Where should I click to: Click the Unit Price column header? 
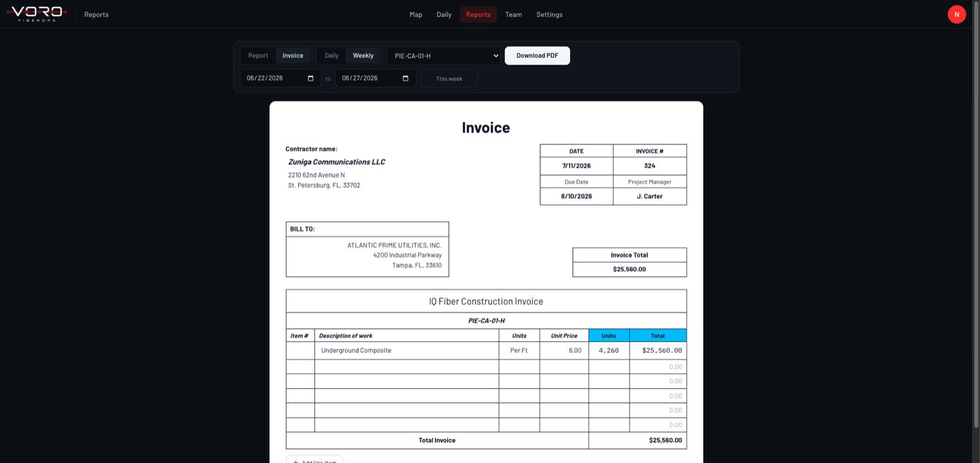pyautogui.click(x=564, y=336)
